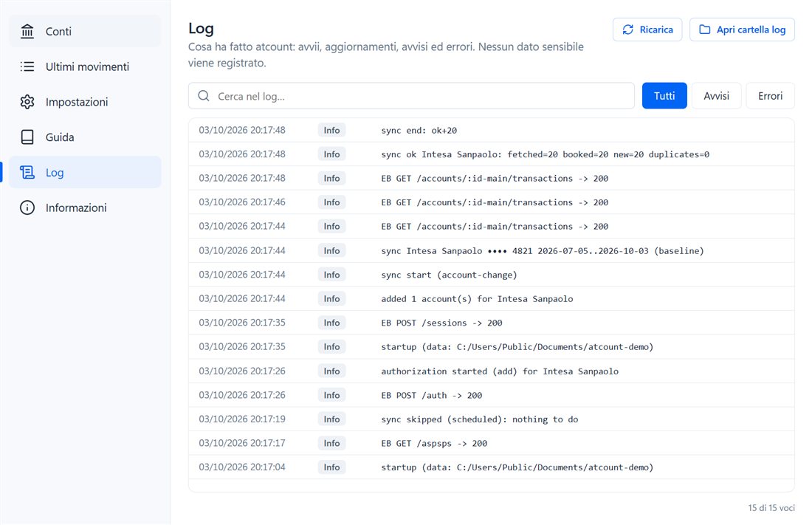
Task: Click the Conti bank icon in sidebar
Action: (27, 32)
